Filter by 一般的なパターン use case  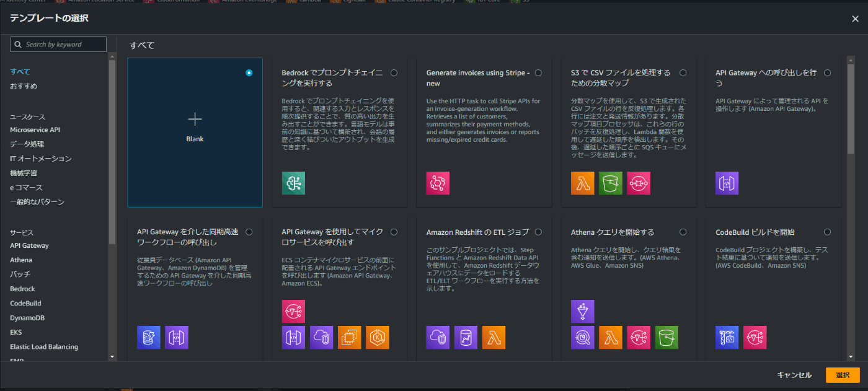[x=37, y=202]
